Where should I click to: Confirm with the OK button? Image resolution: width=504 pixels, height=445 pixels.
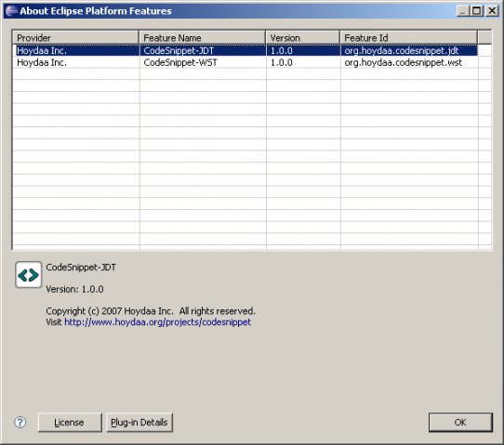coord(460,422)
